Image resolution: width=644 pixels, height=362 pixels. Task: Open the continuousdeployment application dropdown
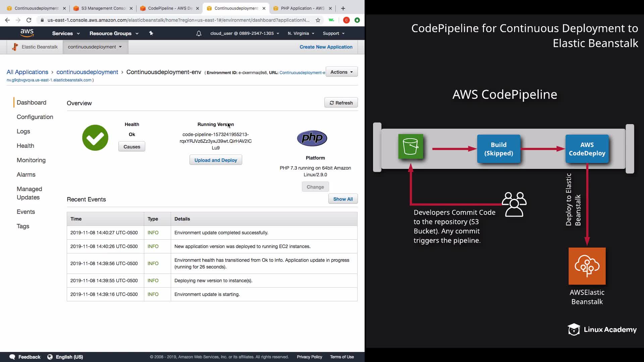pos(95,47)
